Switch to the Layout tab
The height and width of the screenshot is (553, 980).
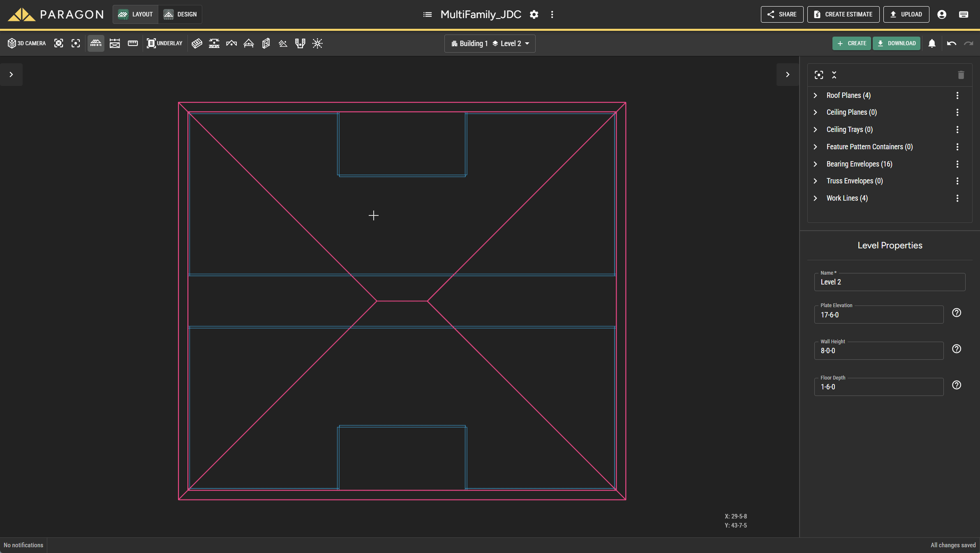[135, 14]
